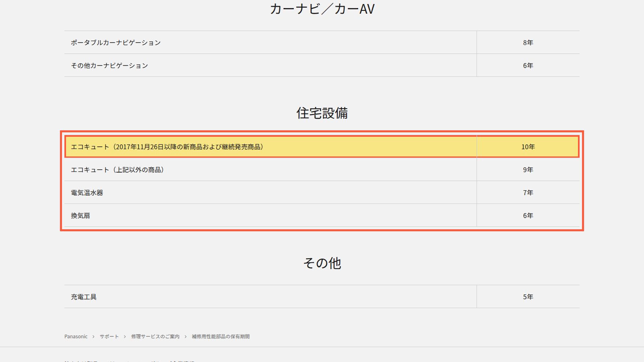Select highlighted エコキュート 2017年11月26日以降 row text
This screenshot has height=362, width=644.
point(167,147)
